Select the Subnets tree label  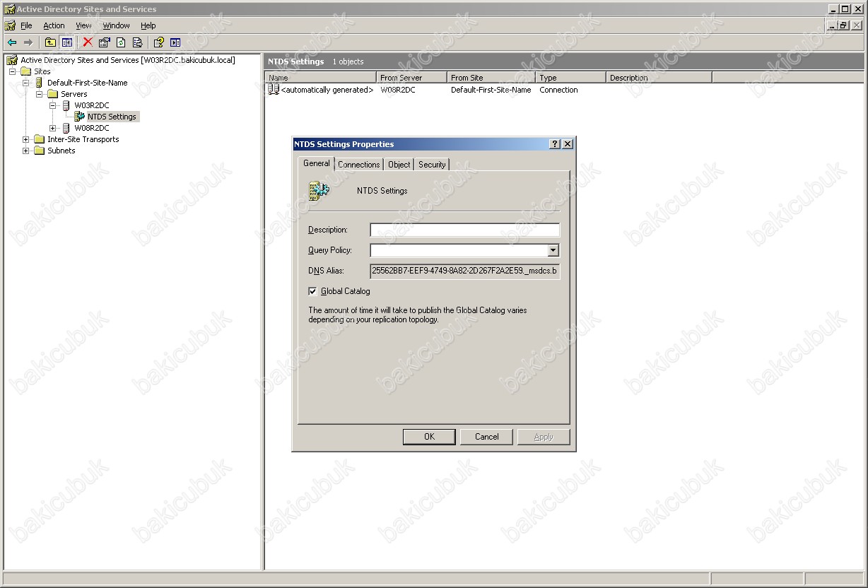61,151
